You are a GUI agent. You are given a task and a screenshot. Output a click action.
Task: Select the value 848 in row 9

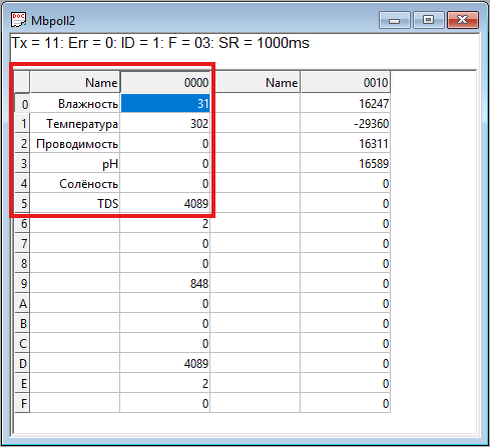pos(165,283)
